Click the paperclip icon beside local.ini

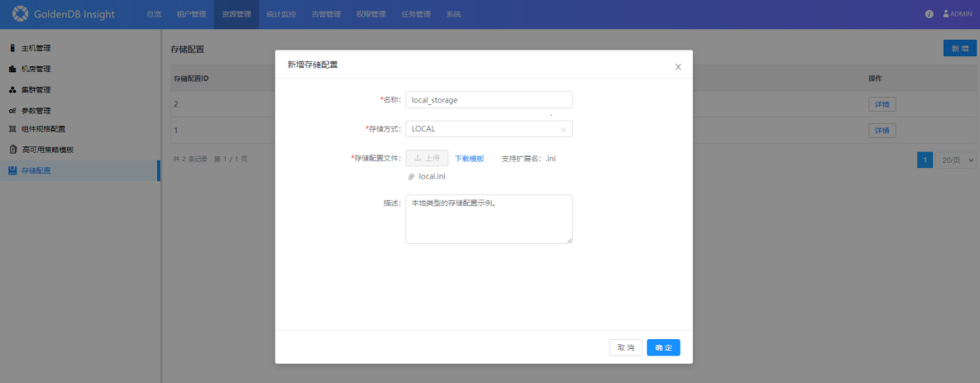click(411, 177)
